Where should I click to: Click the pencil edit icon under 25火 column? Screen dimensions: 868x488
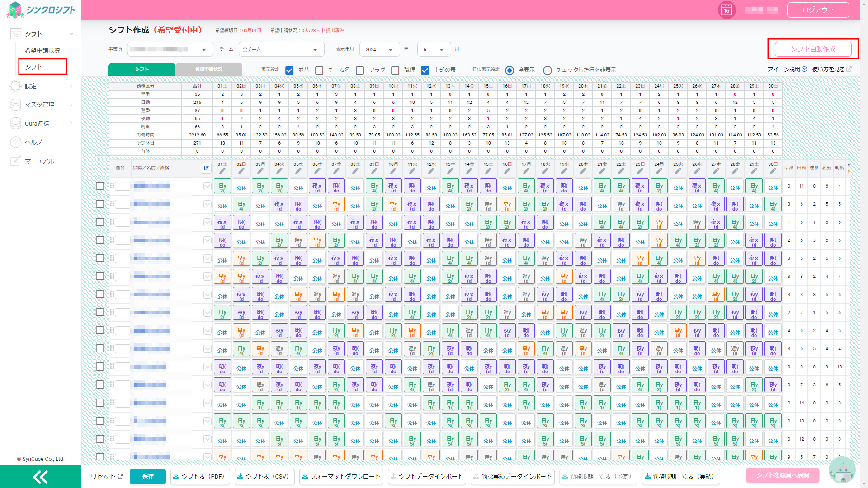point(678,171)
